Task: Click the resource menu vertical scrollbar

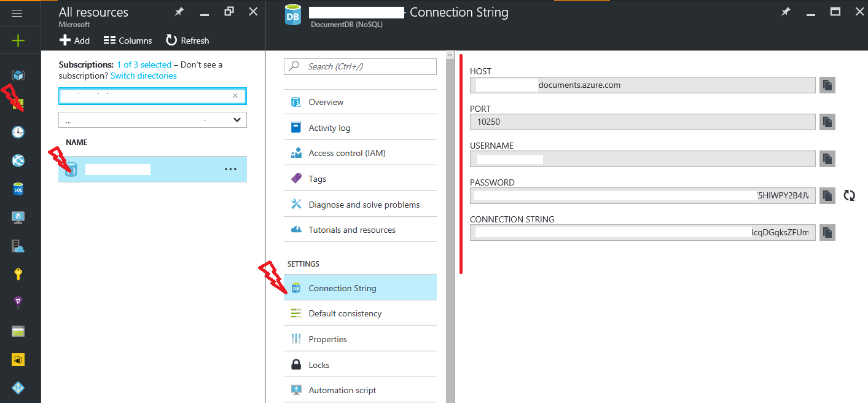Action: pyautogui.click(x=450, y=227)
